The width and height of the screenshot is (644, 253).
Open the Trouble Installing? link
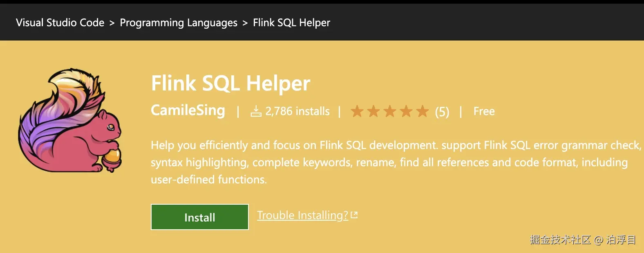pyautogui.click(x=302, y=215)
